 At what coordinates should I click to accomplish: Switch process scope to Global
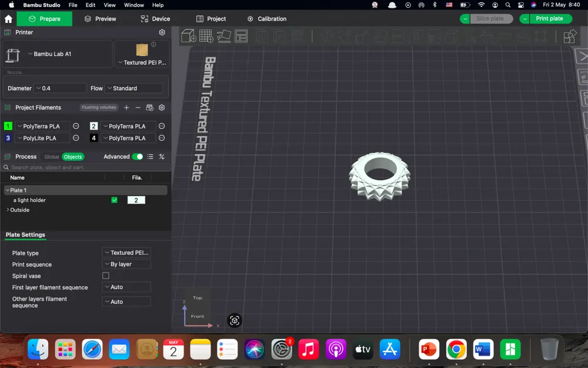click(x=52, y=157)
